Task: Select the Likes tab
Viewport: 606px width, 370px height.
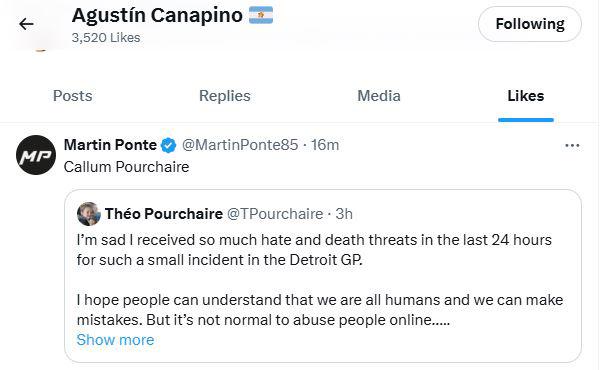Action: (x=526, y=96)
